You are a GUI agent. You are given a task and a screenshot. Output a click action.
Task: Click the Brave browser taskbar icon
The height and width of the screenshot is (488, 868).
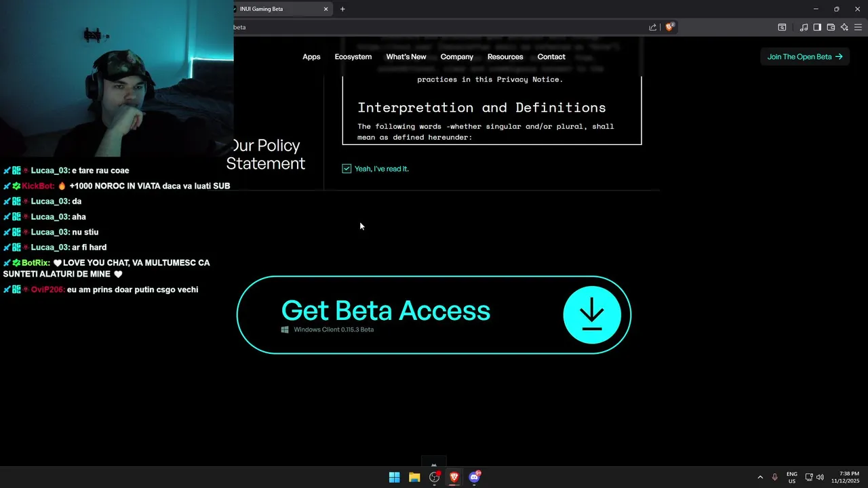(x=454, y=477)
